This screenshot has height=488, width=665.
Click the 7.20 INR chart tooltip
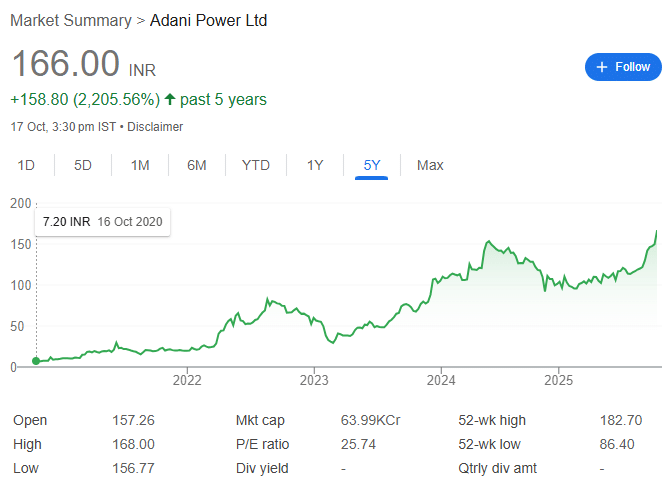click(x=102, y=221)
